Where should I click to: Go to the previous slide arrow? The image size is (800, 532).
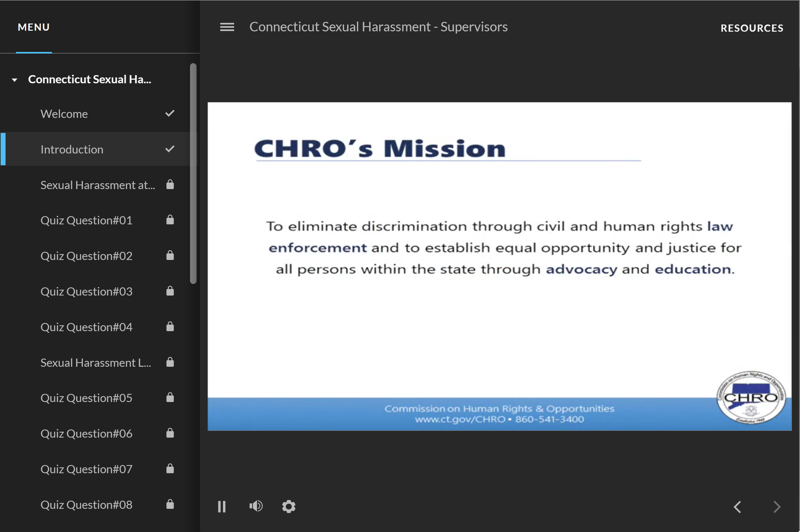[737, 507]
